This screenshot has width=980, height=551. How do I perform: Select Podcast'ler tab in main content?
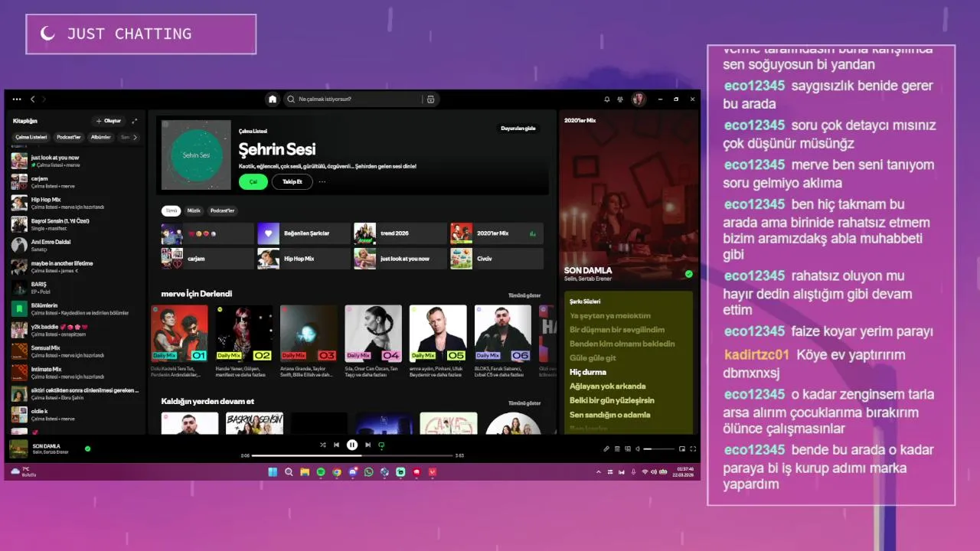(223, 210)
